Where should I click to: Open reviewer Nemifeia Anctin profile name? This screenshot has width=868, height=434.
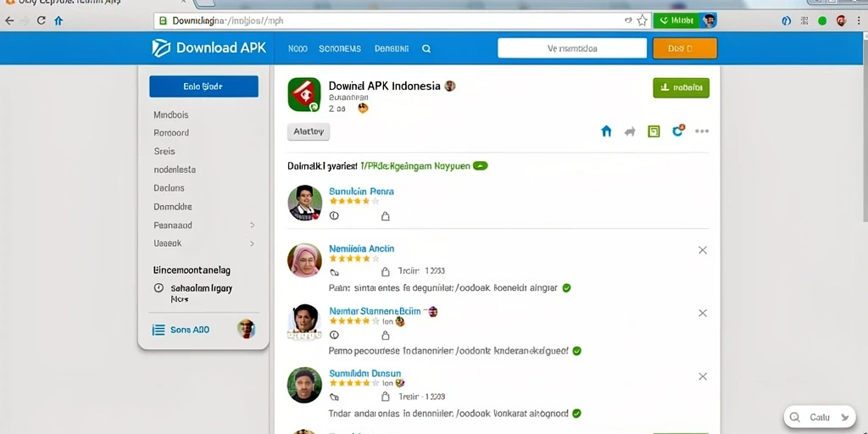tap(361, 248)
